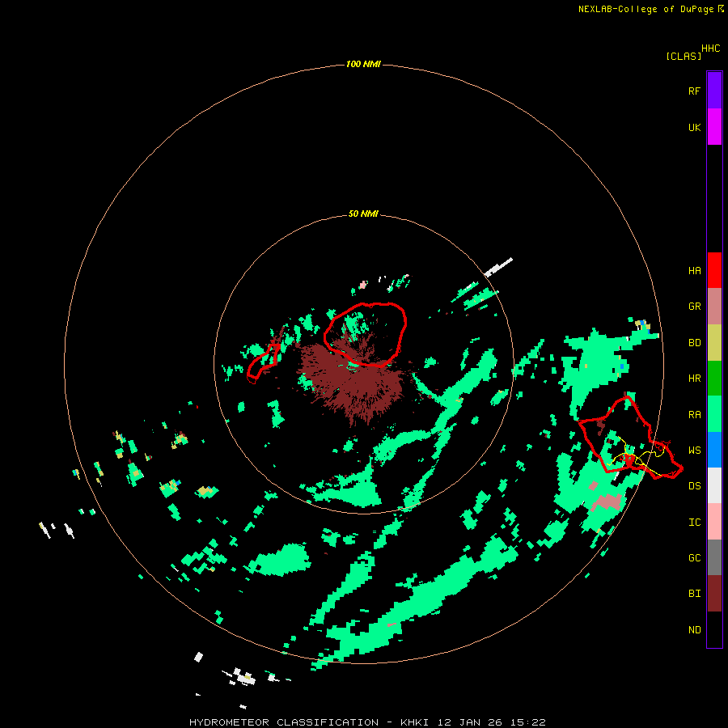Click the BD yellow legend swatch

[714, 343]
